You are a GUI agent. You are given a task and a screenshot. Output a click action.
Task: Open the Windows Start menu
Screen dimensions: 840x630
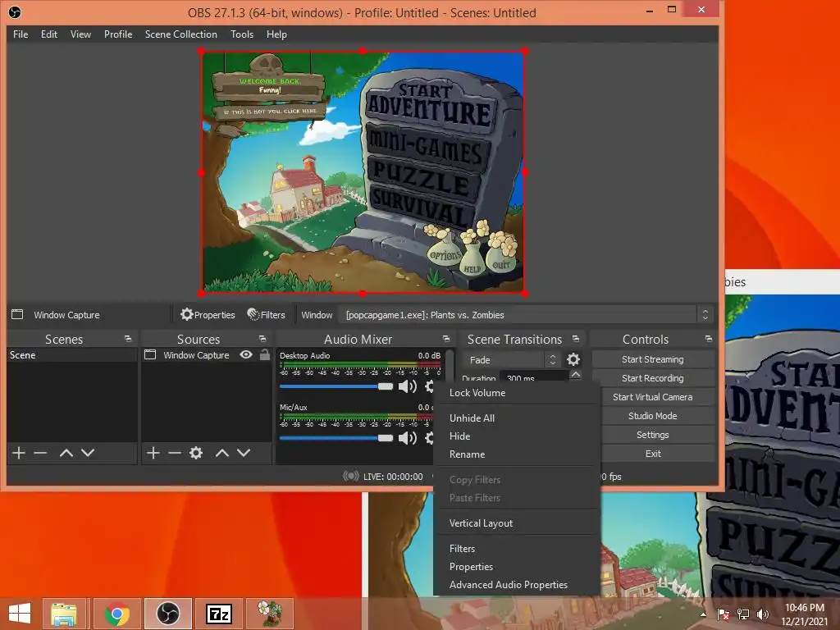point(20,614)
